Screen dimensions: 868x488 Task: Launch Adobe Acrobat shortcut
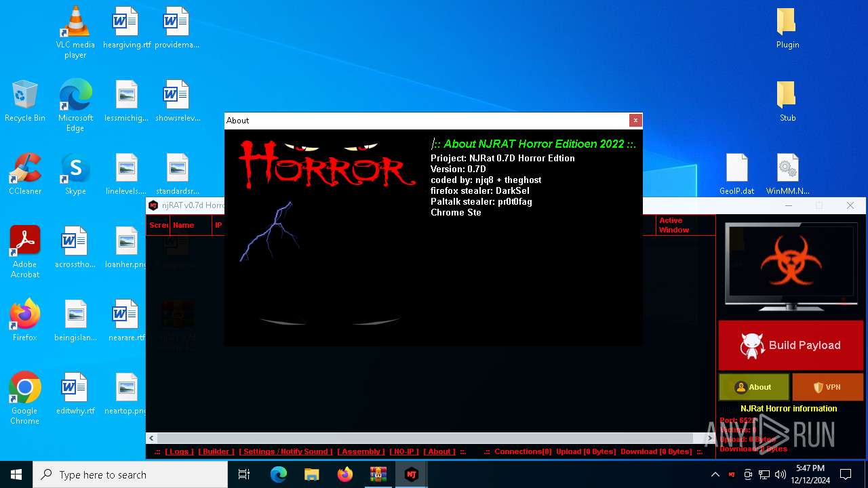pos(25,251)
